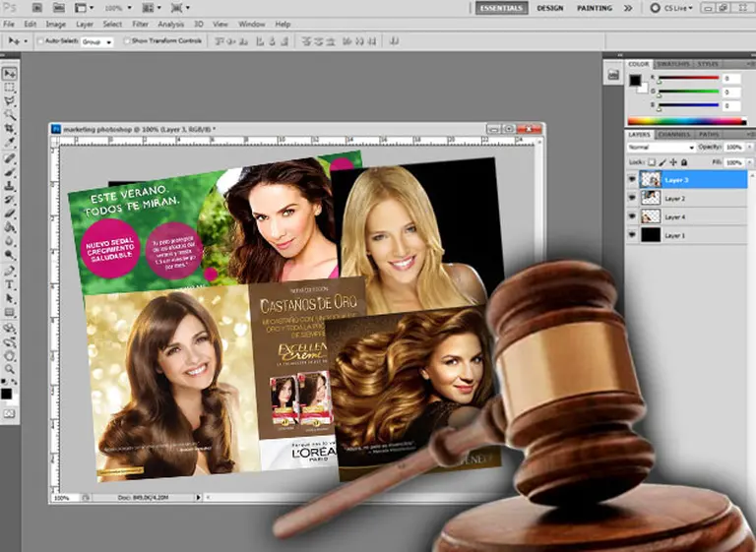Select the Paint Bucket tool

coord(10,227)
